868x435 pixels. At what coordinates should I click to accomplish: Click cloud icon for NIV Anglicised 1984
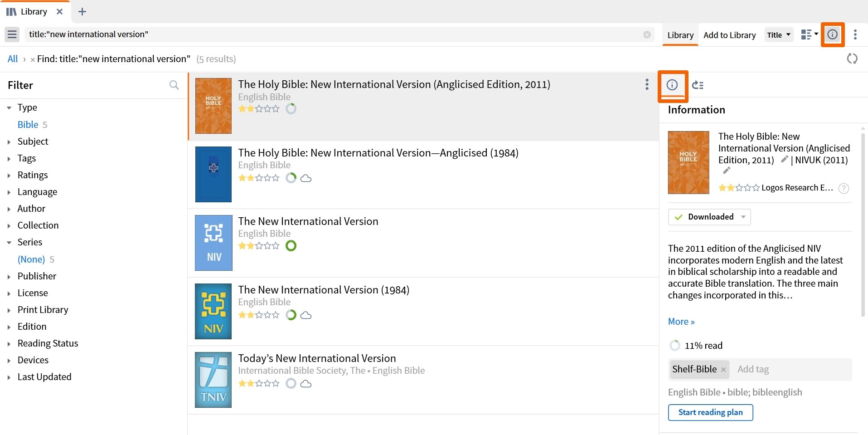point(306,178)
